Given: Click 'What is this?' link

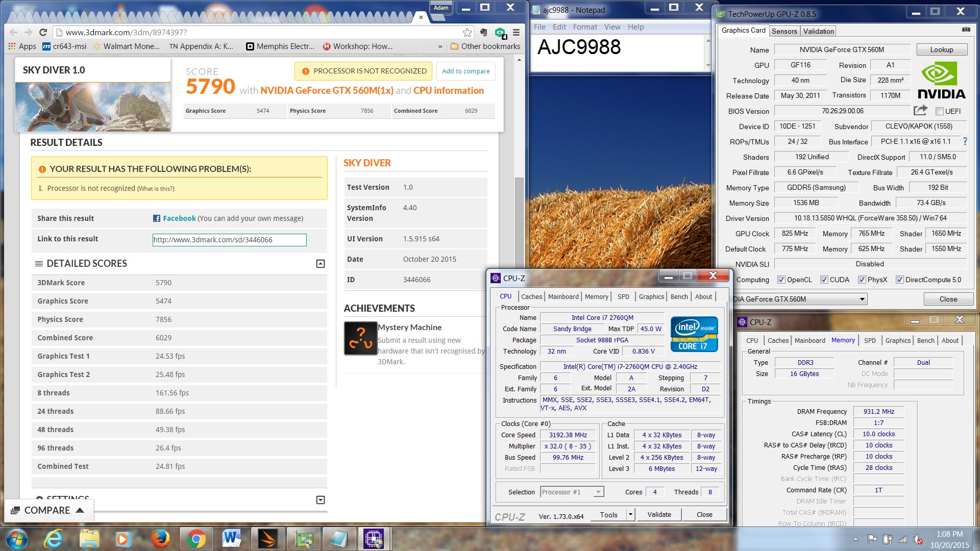Looking at the screenshot, I should [x=156, y=189].
